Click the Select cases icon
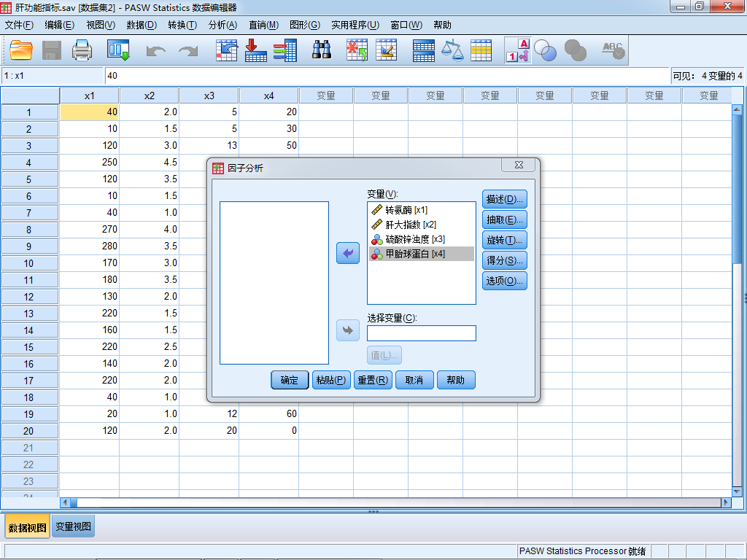The width and height of the screenshot is (747, 560). 481,50
